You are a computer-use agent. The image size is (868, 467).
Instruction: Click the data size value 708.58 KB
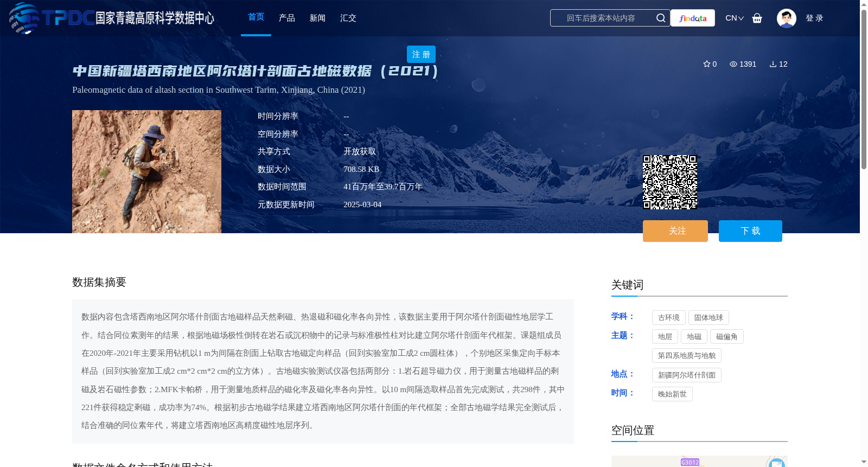point(361,169)
